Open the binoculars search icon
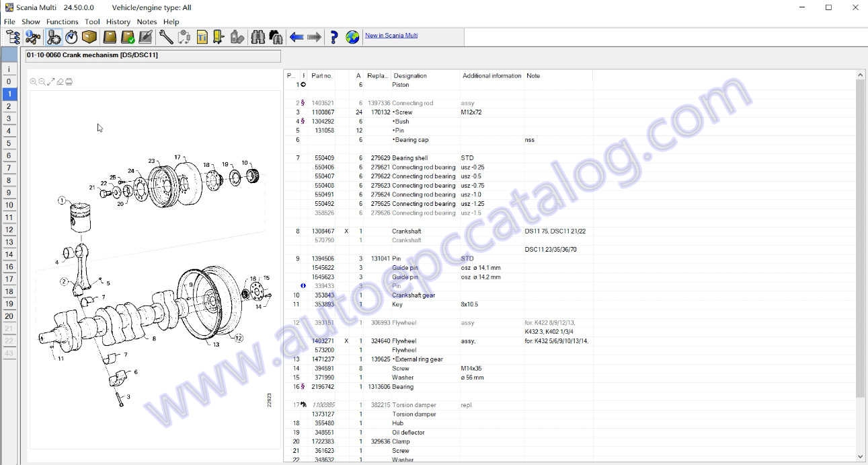 coord(258,37)
